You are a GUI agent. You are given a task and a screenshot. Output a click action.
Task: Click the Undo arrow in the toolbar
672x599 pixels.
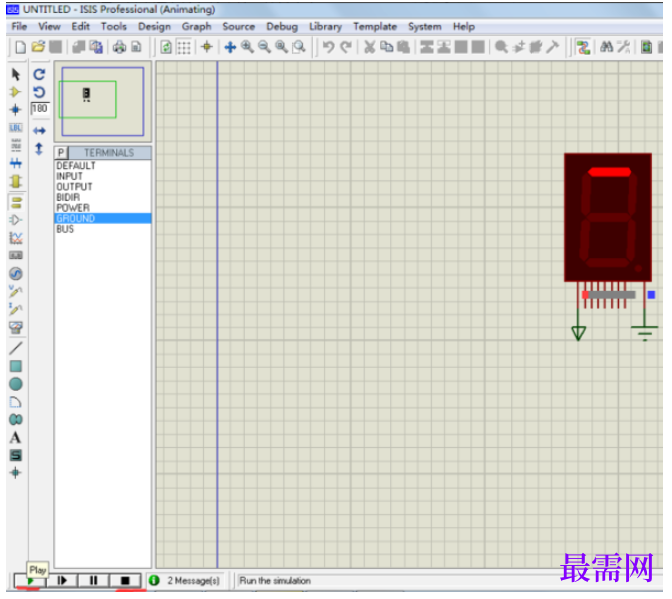[329, 47]
